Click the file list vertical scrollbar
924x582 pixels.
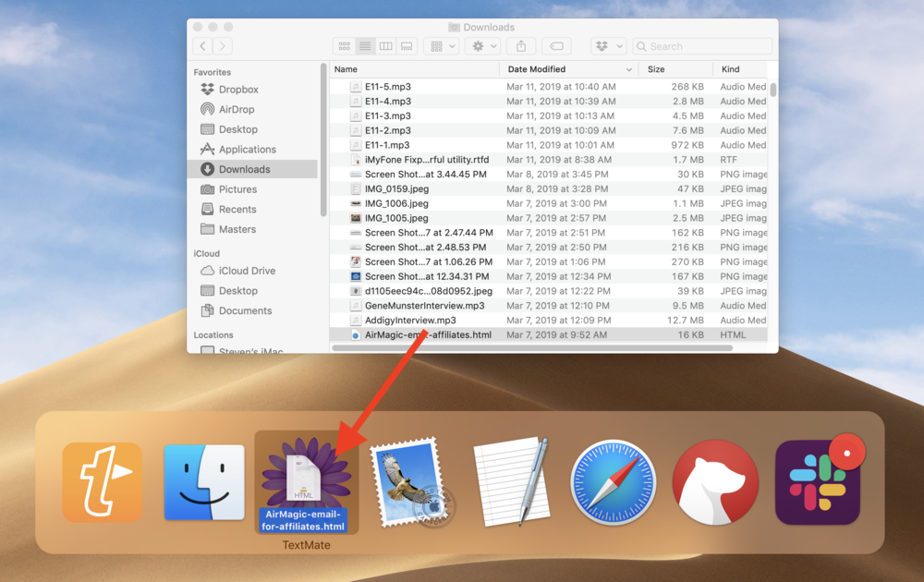[772, 91]
